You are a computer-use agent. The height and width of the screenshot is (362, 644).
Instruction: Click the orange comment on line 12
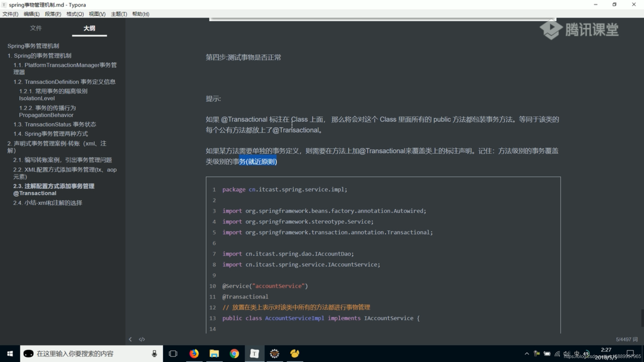coord(296,307)
